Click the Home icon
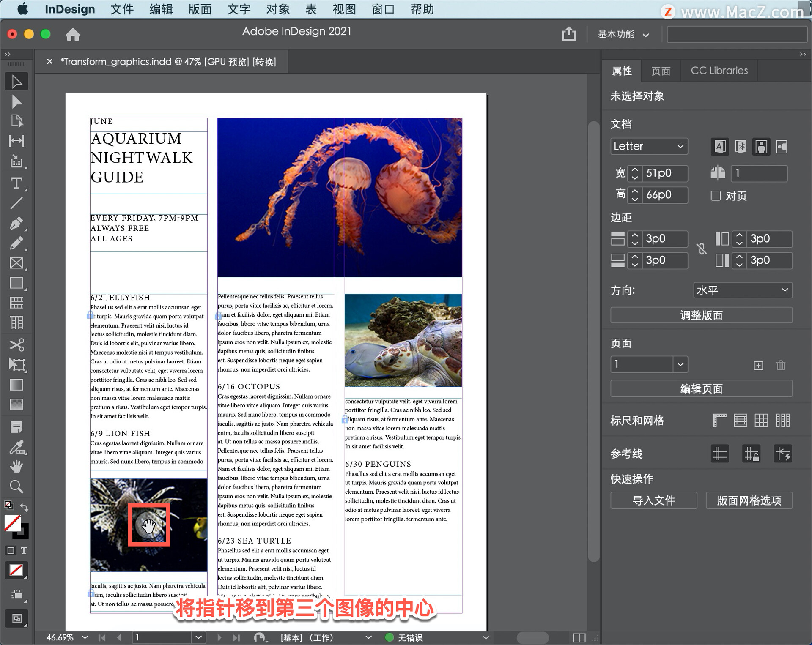The height and width of the screenshot is (645, 812). tap(73, 34)
